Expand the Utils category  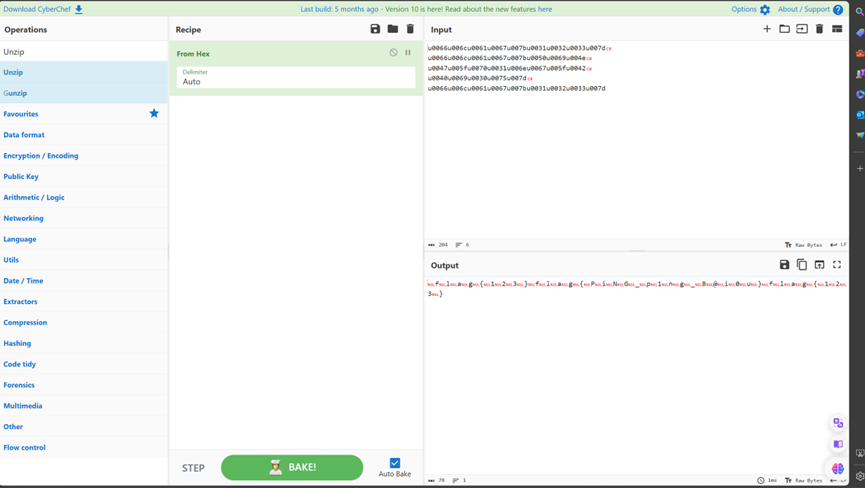click(84, 260)
